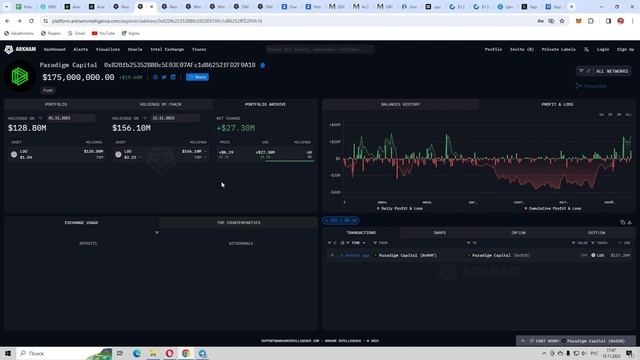Switch to Portfolio Archive tab
640x360 pixels.
(x=265, y=104)
